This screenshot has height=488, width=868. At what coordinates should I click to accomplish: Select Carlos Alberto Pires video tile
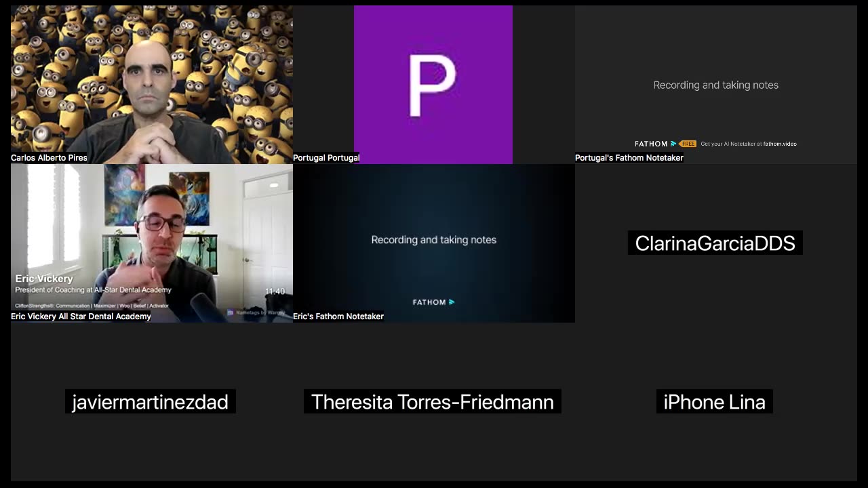coord(152,85)
